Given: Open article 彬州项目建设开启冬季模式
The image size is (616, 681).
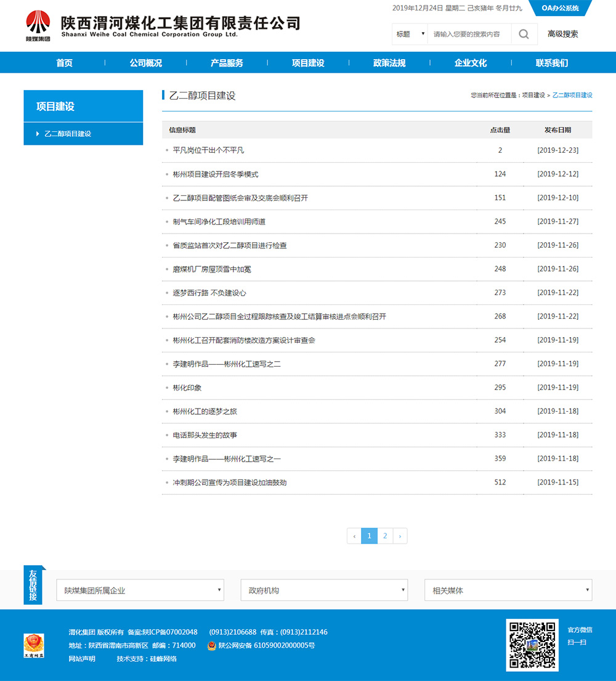Looking at the screenshot, I should 216,174.
